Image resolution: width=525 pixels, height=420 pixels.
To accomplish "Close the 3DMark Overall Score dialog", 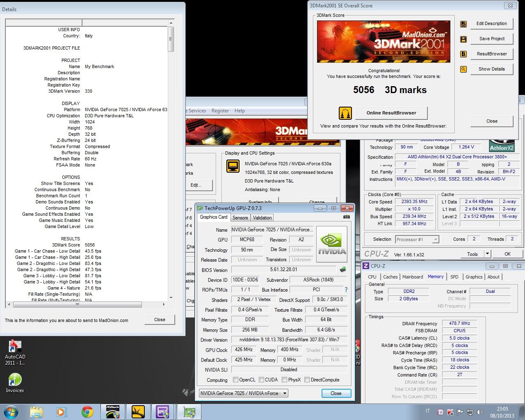I will pos(492,121).
